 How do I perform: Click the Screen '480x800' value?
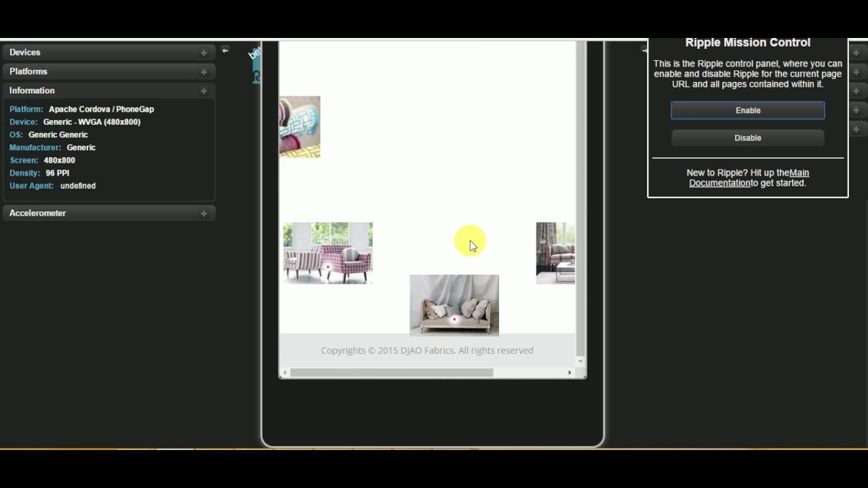[60, 161]
